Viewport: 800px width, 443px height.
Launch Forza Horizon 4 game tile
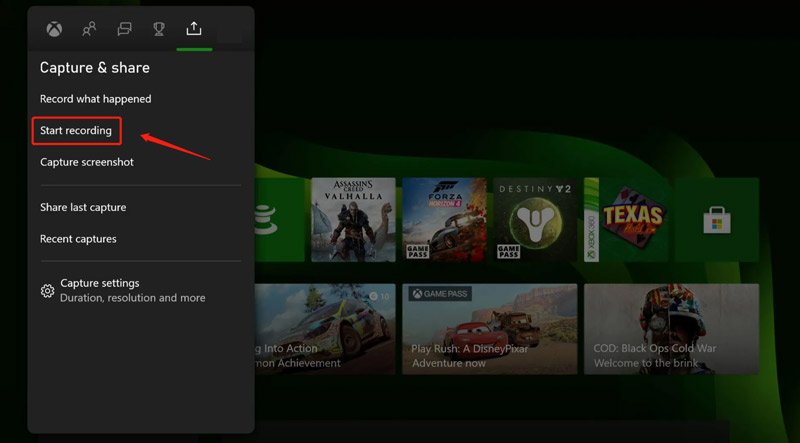click(444, 219)
